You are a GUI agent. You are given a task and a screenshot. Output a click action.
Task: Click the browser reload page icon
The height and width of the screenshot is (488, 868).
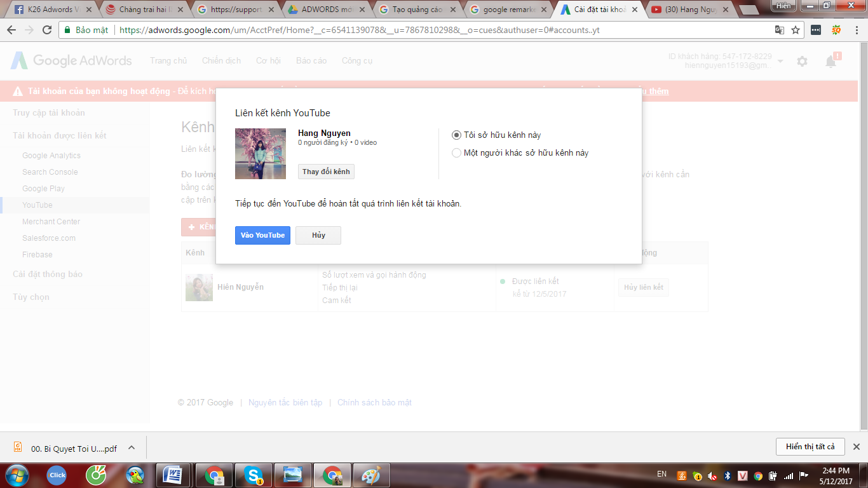coord(47,30)
